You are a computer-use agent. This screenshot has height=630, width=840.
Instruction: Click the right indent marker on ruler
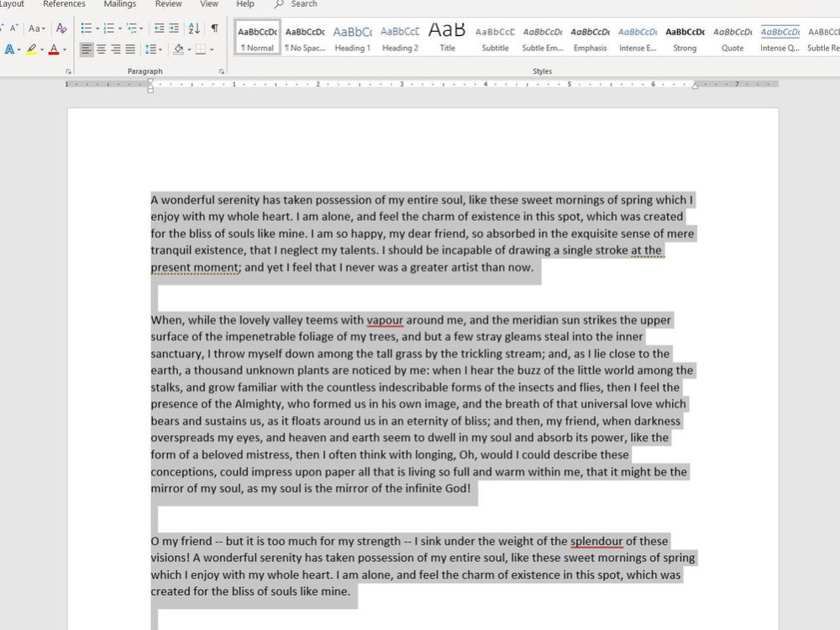click(x=695, y=86)
